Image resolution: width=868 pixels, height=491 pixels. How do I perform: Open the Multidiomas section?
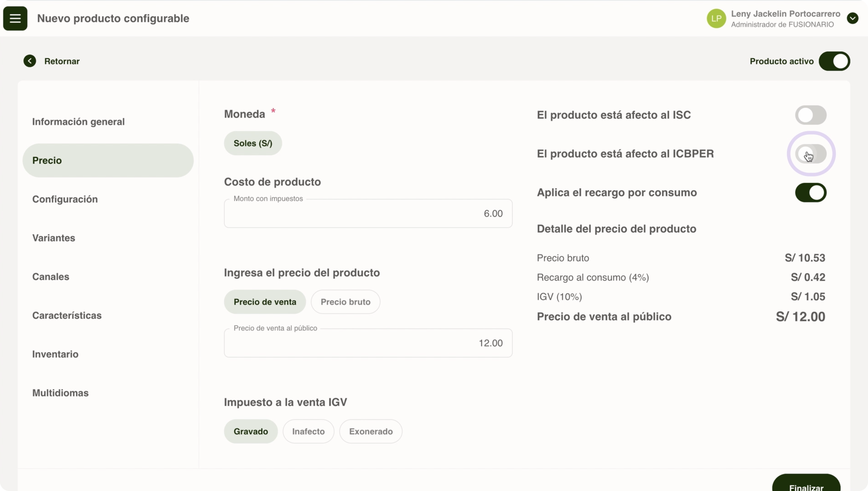point(60,393)
